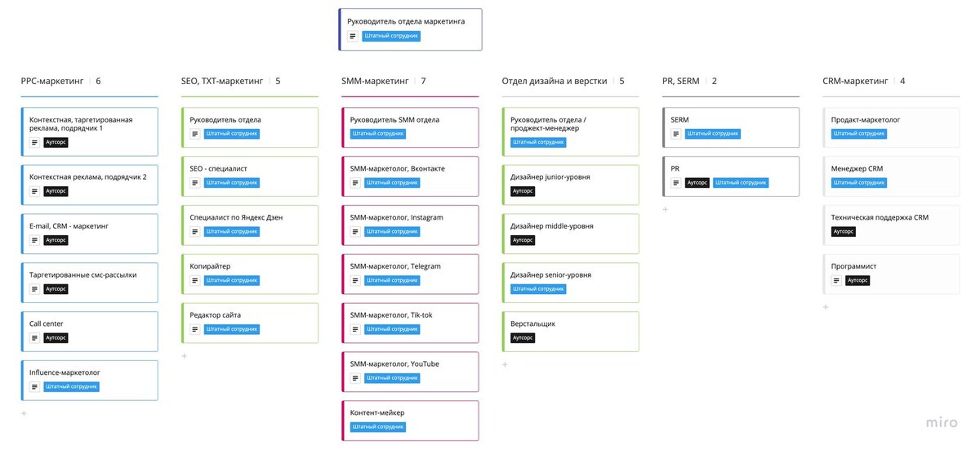Image resolution: width=980 pixels, height=450 pixels.
Task: Select the Отдел дизайна и верстки header
Action: pyautogui.click(x=554, y=81)
